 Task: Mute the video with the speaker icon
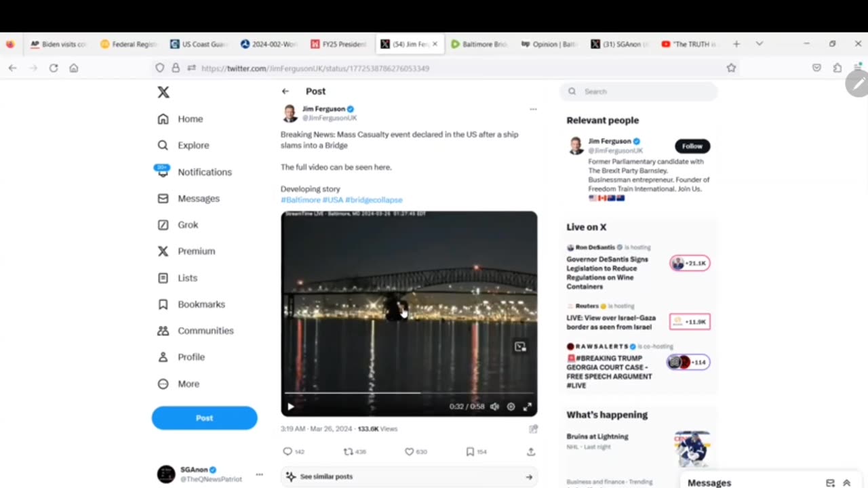click(x=494, y=407)
